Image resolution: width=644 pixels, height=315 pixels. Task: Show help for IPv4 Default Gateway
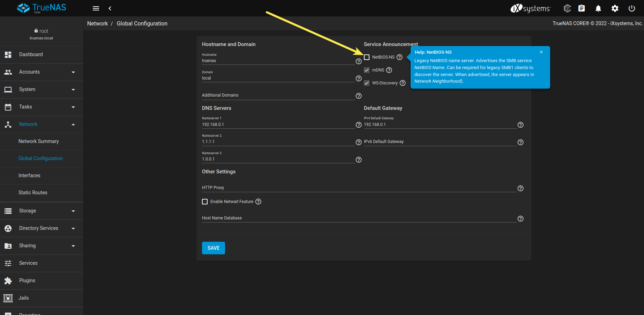521,125
